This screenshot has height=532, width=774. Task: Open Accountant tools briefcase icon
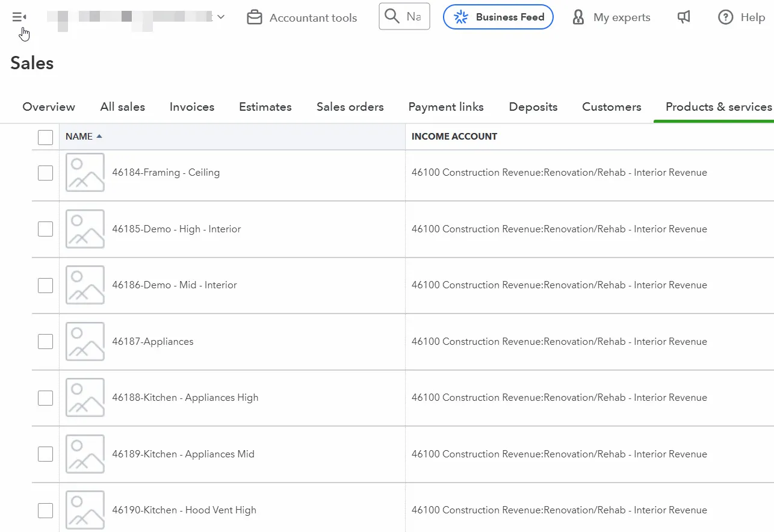click(x=255, y=17)
